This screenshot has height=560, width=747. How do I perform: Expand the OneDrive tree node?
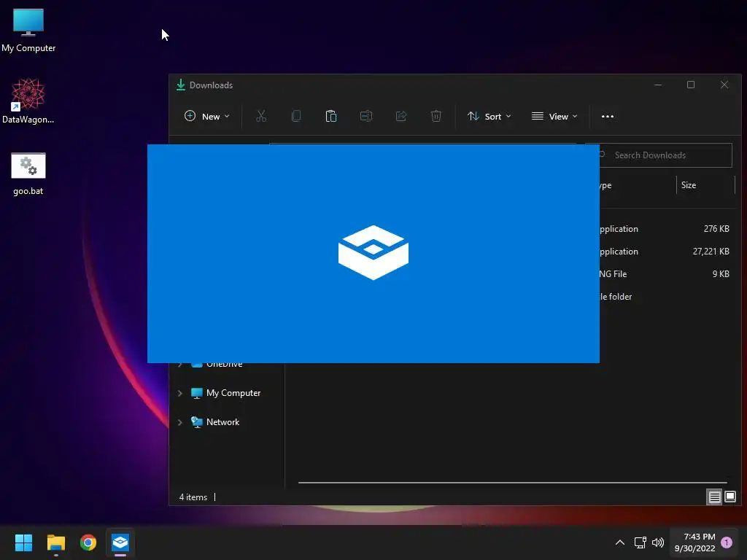tap(180, 365)
